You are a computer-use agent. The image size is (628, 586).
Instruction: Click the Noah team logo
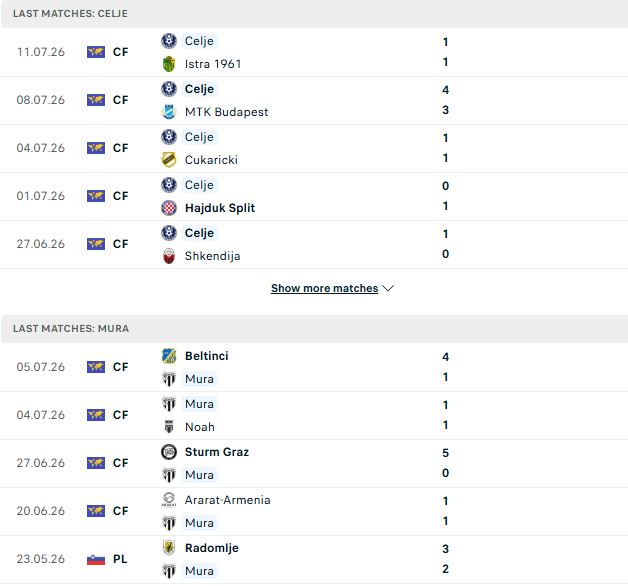point(169,427)
